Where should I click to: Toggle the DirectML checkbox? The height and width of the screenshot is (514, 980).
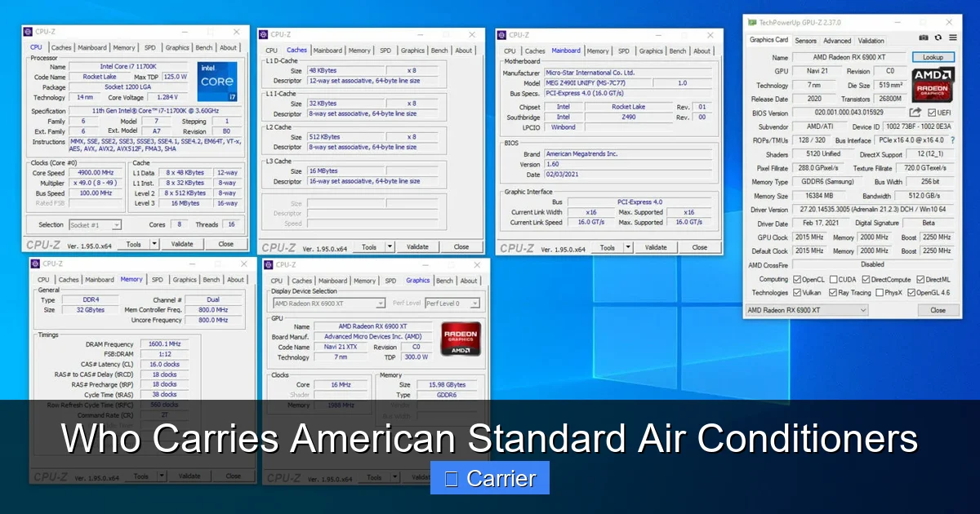[920, 279]
